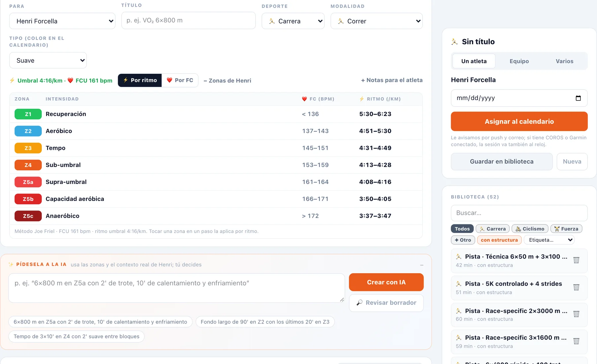Click Guardar en biblioteca button
The height and width of the screenshot is (364, 597).
(501, 161)
